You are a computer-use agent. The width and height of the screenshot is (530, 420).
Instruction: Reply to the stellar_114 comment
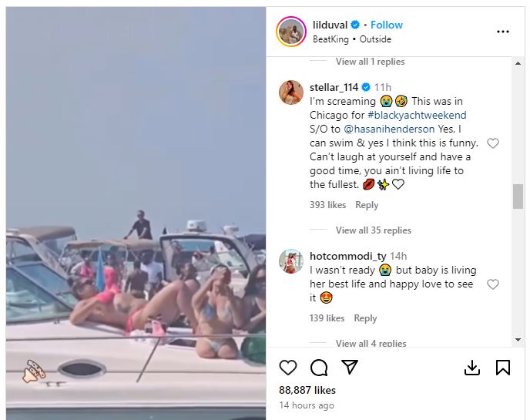367,205
